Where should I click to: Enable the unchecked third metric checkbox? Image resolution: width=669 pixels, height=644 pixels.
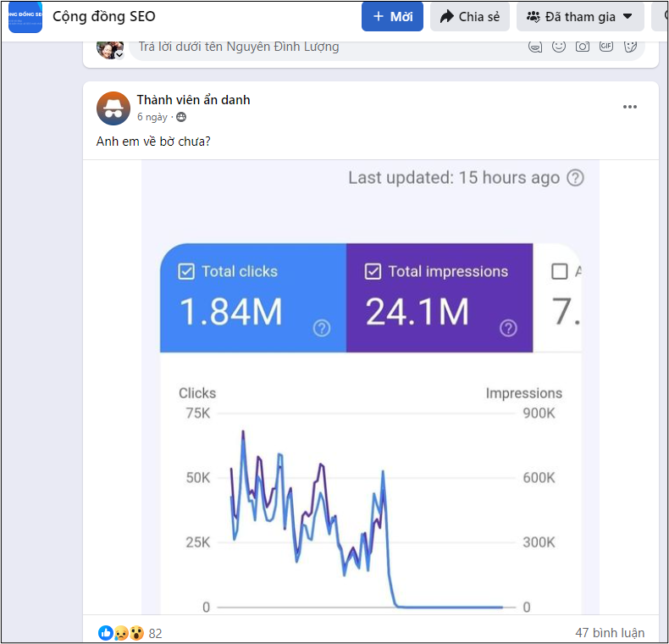click(559, 272)
